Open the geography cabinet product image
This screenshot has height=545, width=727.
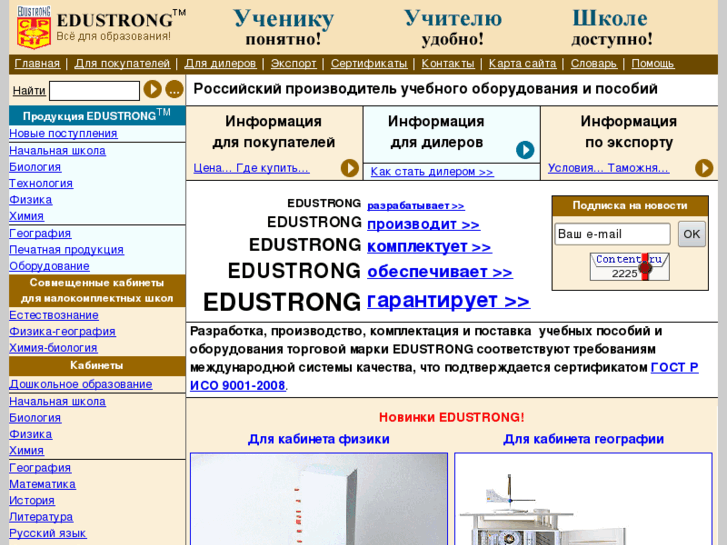point(583,499)
